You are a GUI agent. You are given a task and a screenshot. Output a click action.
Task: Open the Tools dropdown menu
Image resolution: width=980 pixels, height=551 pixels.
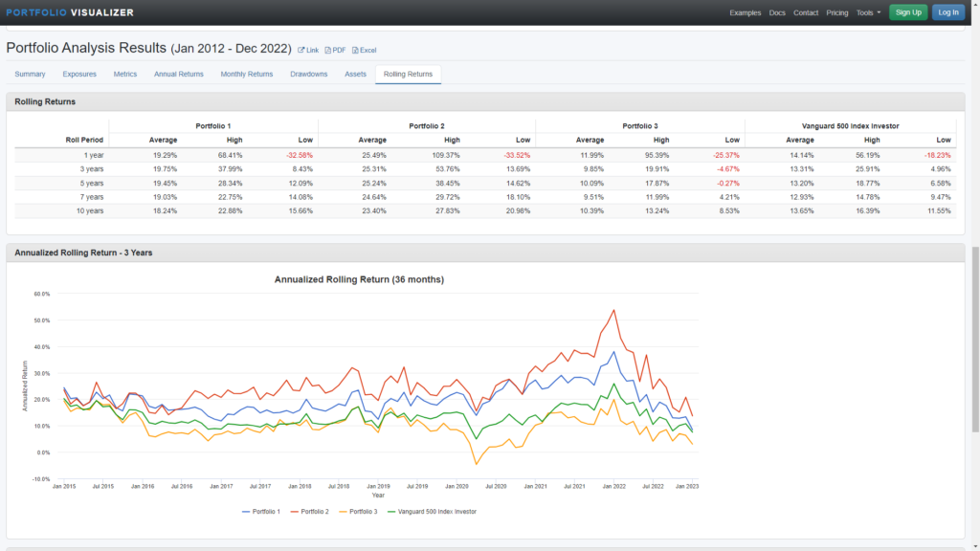[x=869, y=12]
